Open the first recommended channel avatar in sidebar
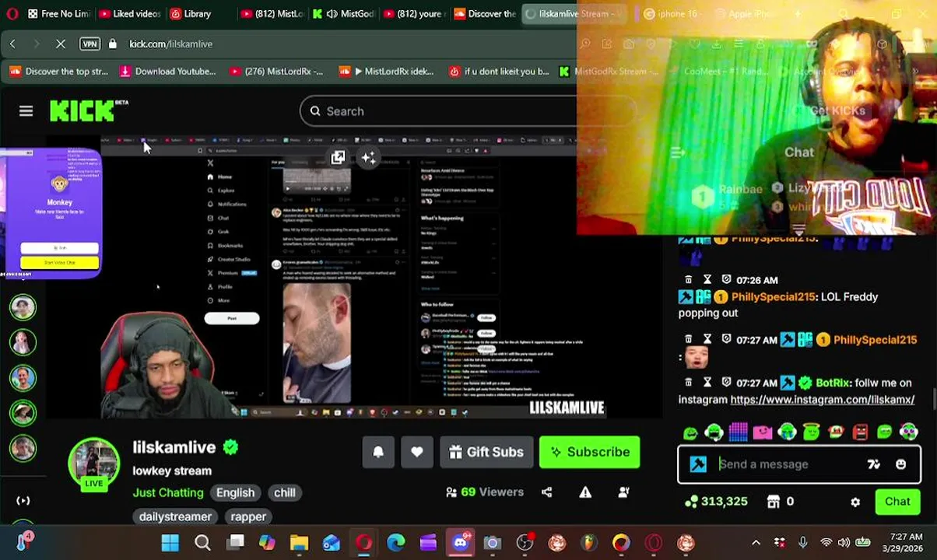Screen dimensions: 937x560 pyautogui.click(x=23, y=307)
